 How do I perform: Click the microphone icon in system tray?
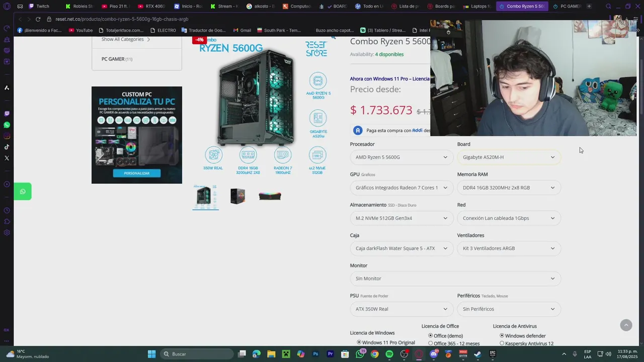coord(575,354)
